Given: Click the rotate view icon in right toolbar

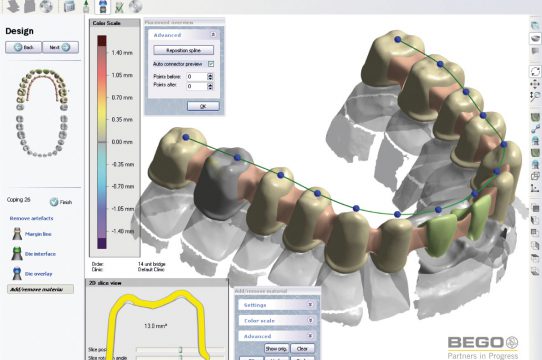Looking at the screenshot, I should click(x=535, y=72).
